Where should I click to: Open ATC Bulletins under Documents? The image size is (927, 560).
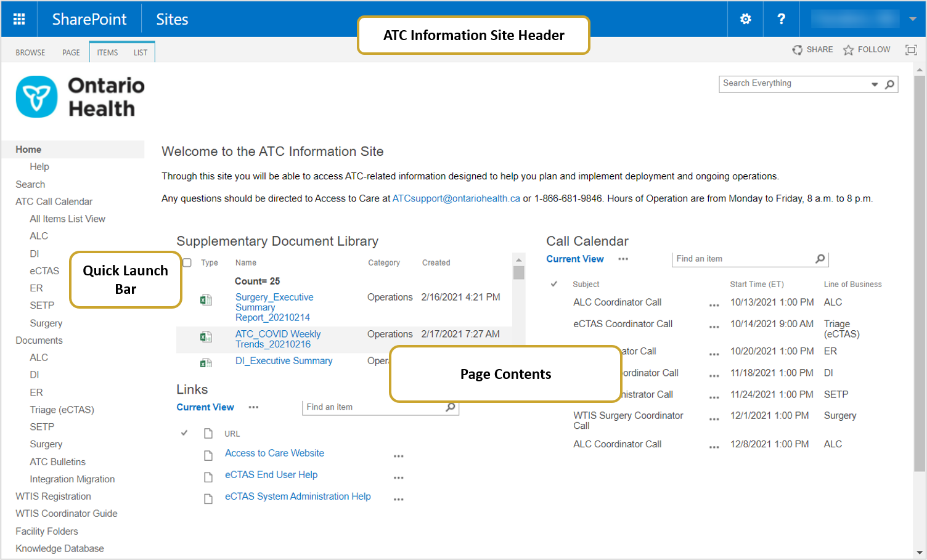[58, 461]
